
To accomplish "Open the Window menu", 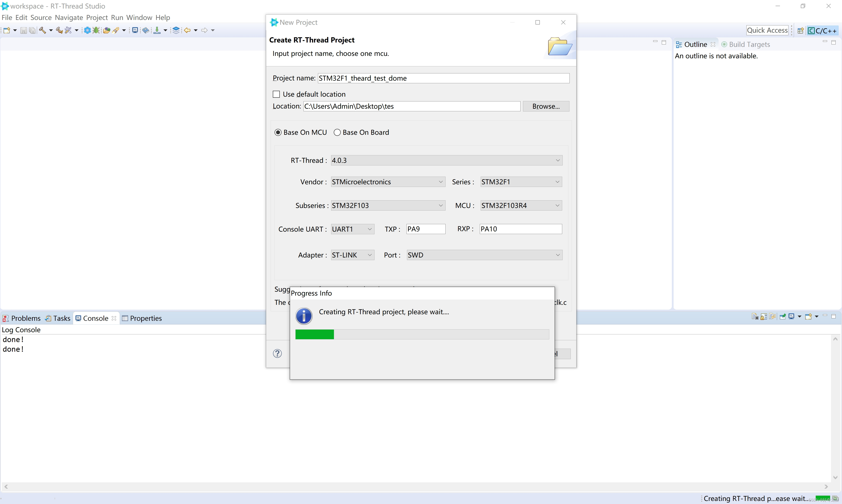I will [x=139, y=17].
